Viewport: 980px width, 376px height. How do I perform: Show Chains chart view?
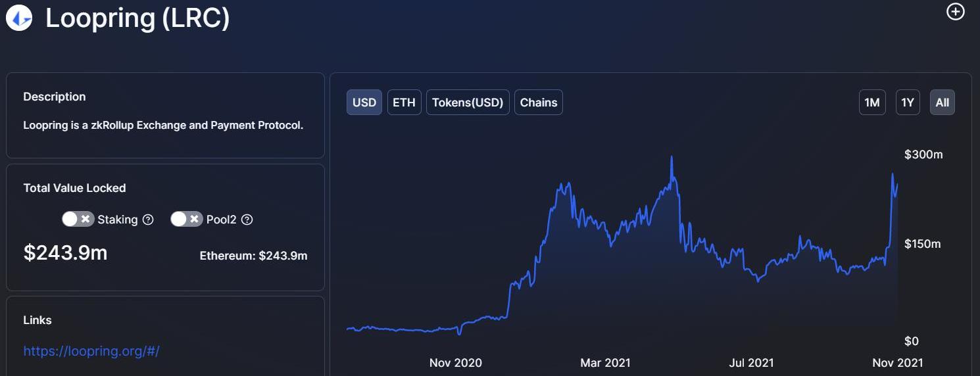(x=539, y=103)
